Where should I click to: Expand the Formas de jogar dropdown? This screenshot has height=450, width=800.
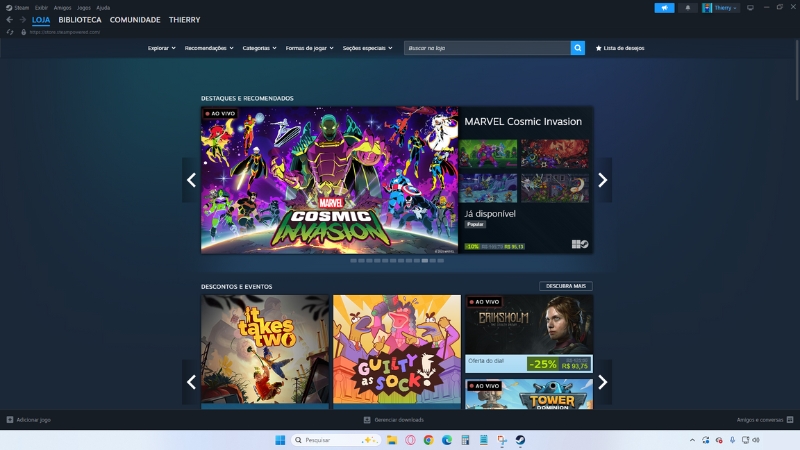(x=309, y=48)
